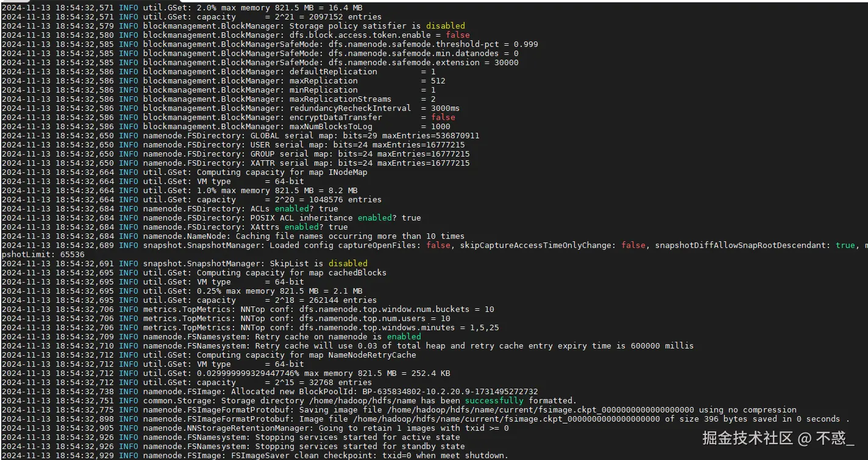Click the "maxReplicationStreams = 2" line
The width and height of the screenshot is (868, 460).
coord(218,99)
